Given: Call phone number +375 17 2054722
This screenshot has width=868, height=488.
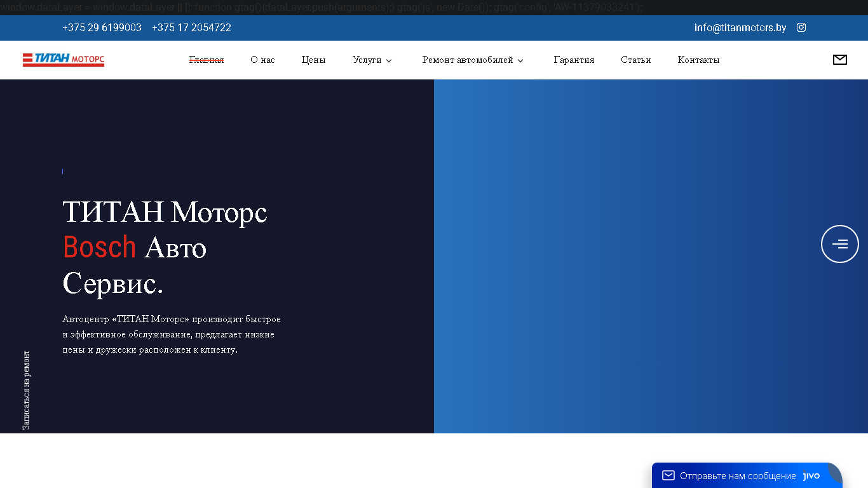Looking at the screenshot, I should click(191, 28).
